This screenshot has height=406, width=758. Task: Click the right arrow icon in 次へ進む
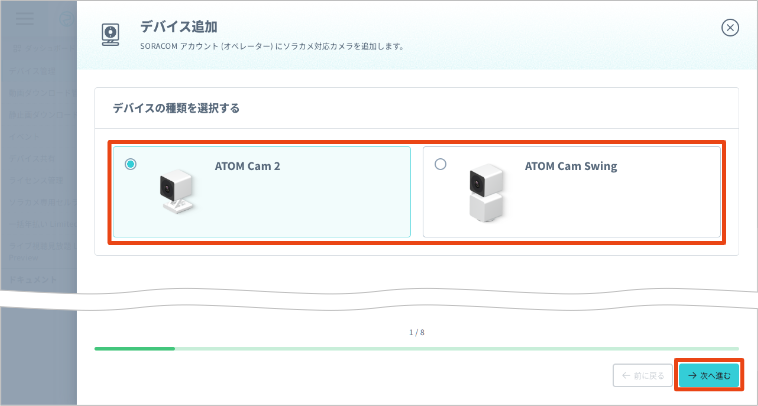(x=691, y=375)
